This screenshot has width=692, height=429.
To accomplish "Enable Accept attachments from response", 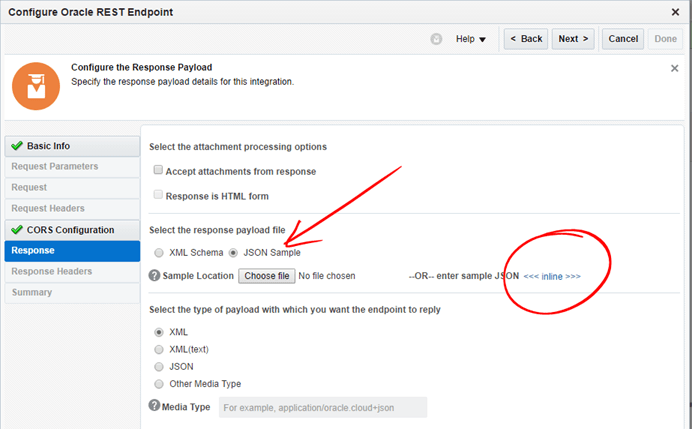I will pos(158,171).
